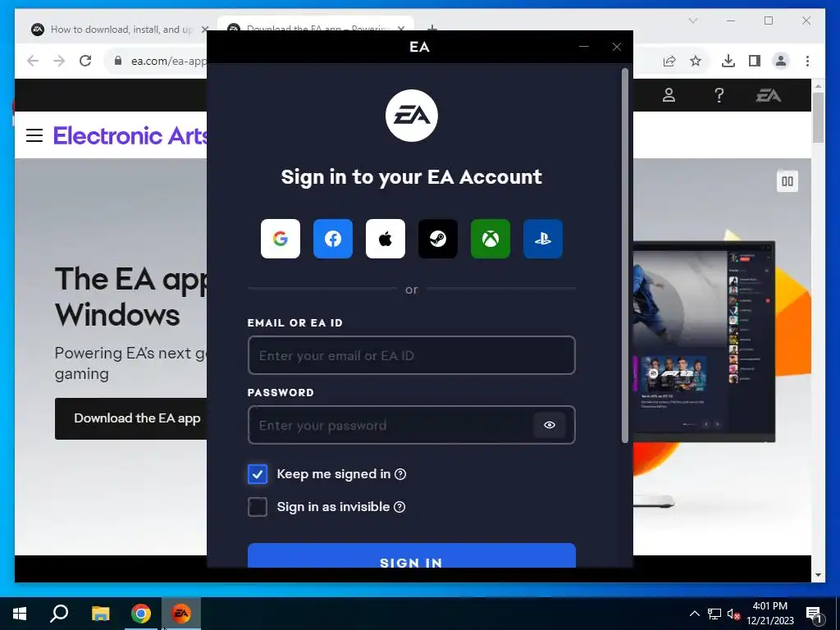The height and width of the screenshot is (630, 840).
Task: Close the 'Download the EA app' tab
Action: (400, 28)
